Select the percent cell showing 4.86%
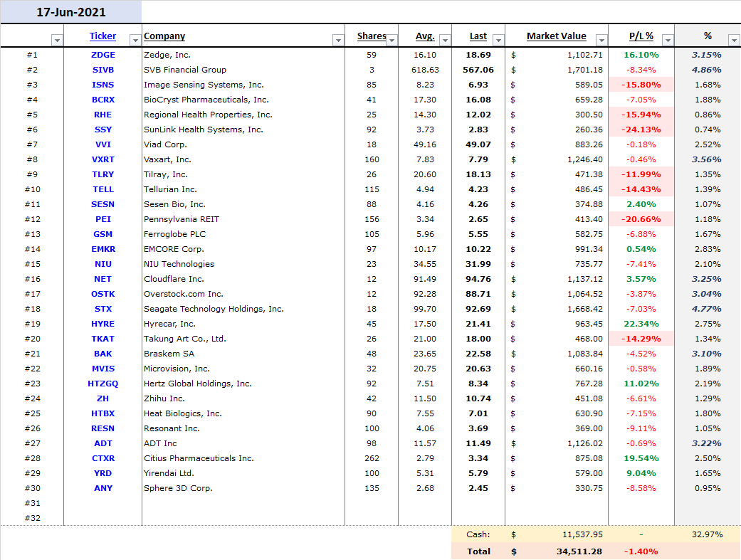This screenshot has height=560, width=741. click(708, 70)
